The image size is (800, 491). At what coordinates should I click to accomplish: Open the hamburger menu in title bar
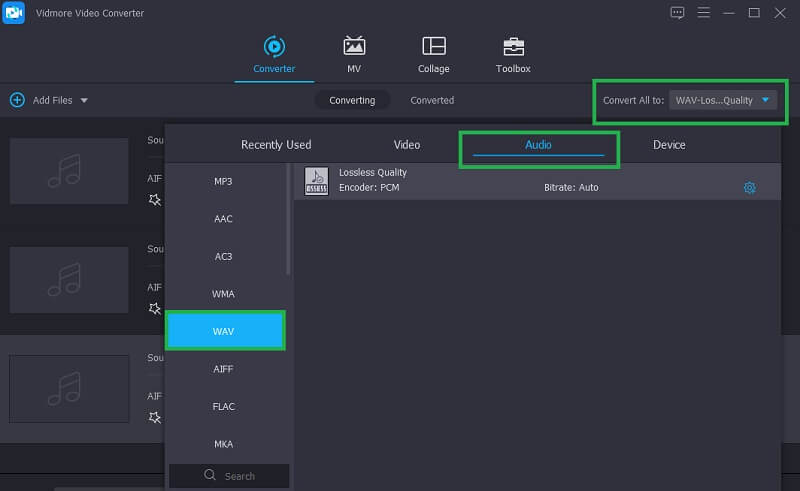point(703,13)
